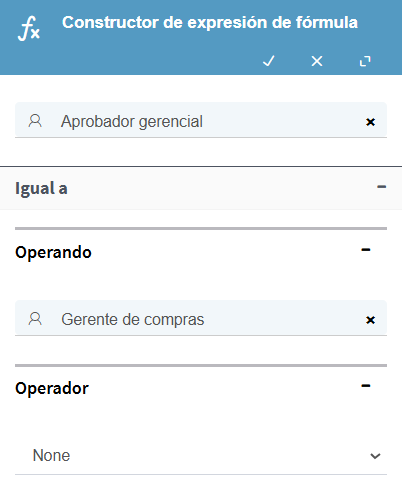Viewport: 402px width, 491px height.
Task: Click the Gerente de compras input field
Action: click(x=201, y=318)
